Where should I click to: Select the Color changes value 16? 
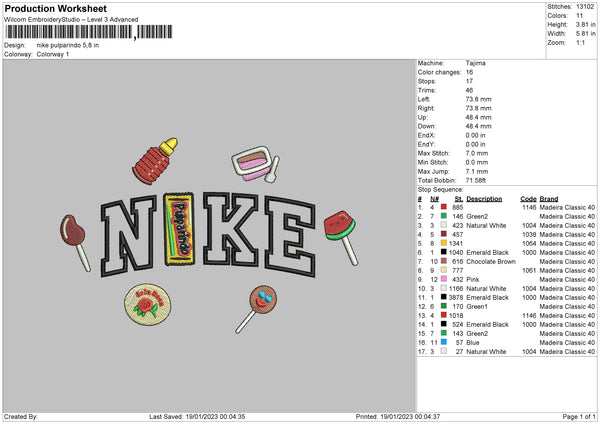click(x=469, y=72)
